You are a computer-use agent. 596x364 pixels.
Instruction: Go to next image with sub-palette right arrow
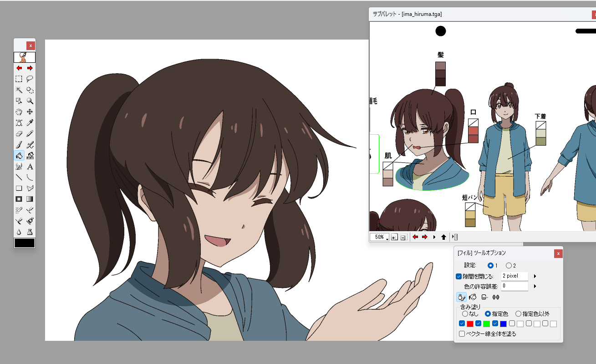click(x=425, y=237)
